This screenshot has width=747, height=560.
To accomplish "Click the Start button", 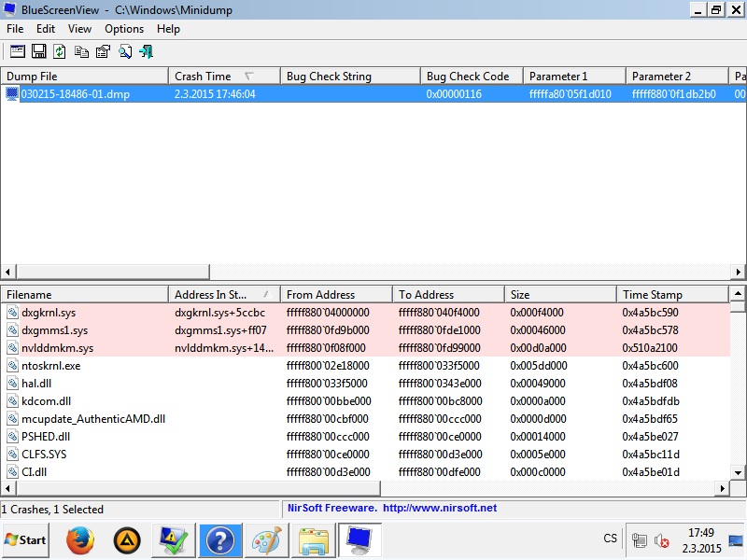I will pyautogui.click(x=25, y=540).
